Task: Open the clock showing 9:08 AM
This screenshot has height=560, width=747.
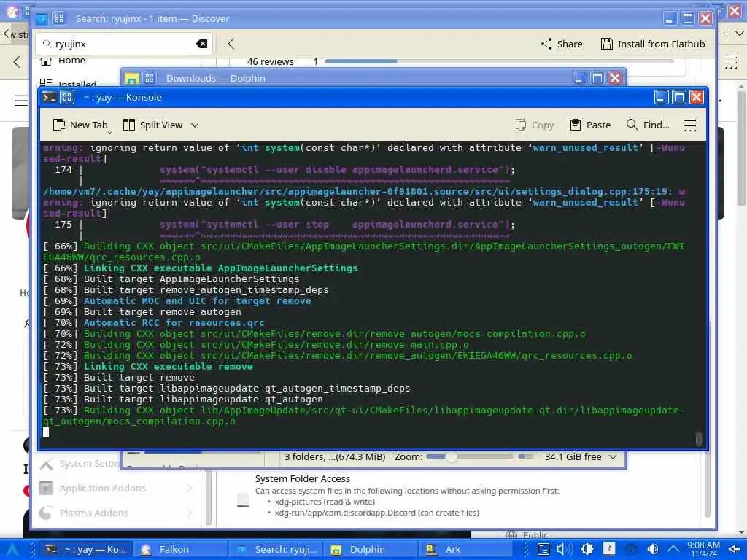Action: click(704, 549)
